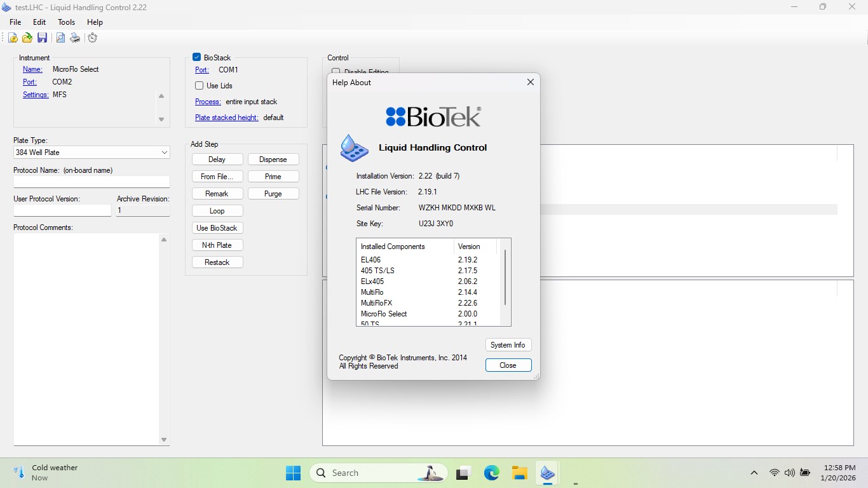
Task: Open the Plate Type dropdown
Action: pyautogui.click(x=165, y=152)
